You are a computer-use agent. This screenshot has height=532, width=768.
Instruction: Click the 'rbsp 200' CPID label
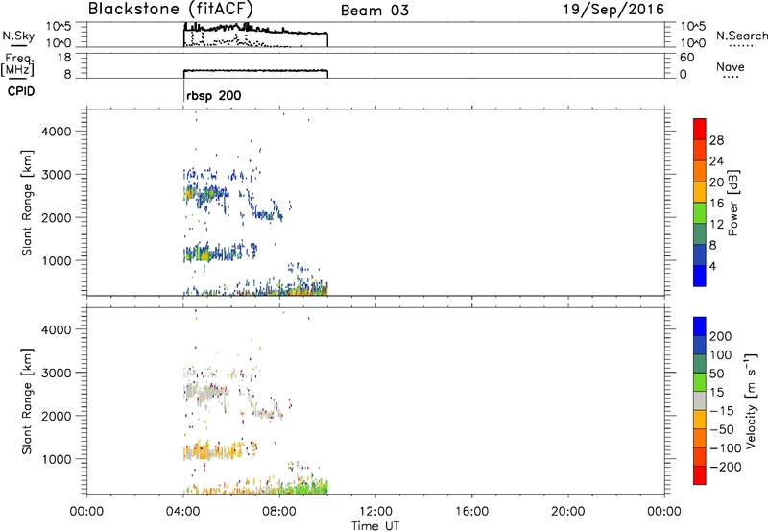(x=213, y=95)
